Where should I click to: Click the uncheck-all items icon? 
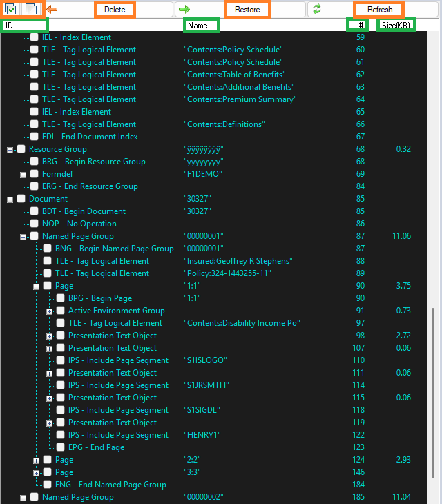click(32, 9)
